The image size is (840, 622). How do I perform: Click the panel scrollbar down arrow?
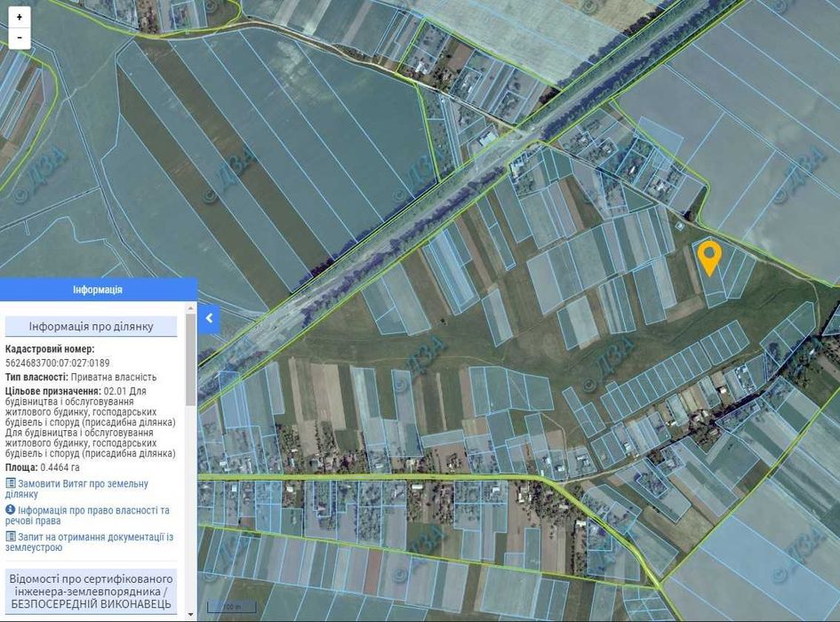tap(191, 615)
